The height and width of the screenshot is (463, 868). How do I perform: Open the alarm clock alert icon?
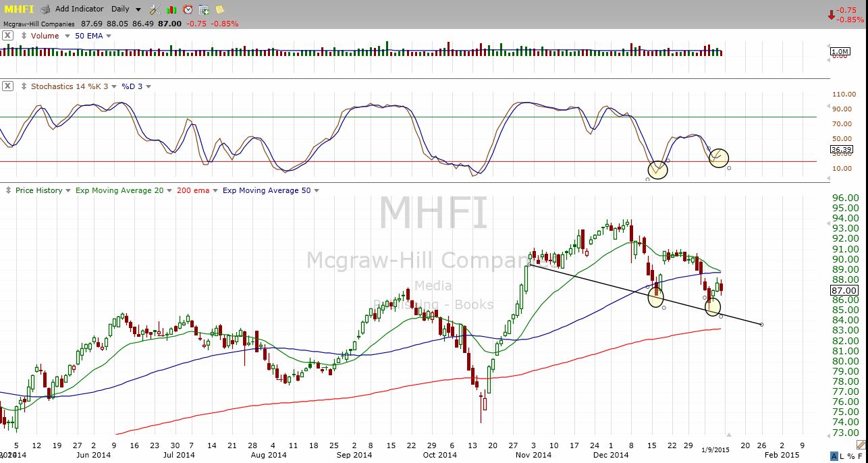click(x=188, y=9)
